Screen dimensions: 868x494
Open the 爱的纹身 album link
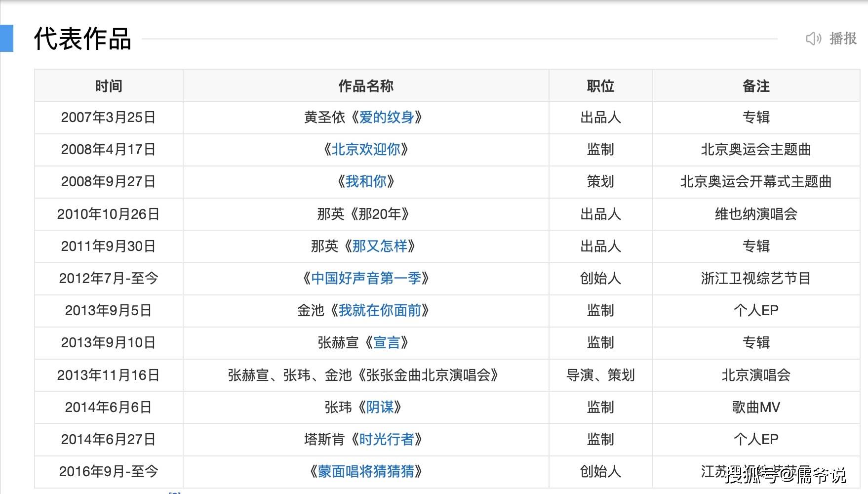pyautogui.click(x=387, y=118)
